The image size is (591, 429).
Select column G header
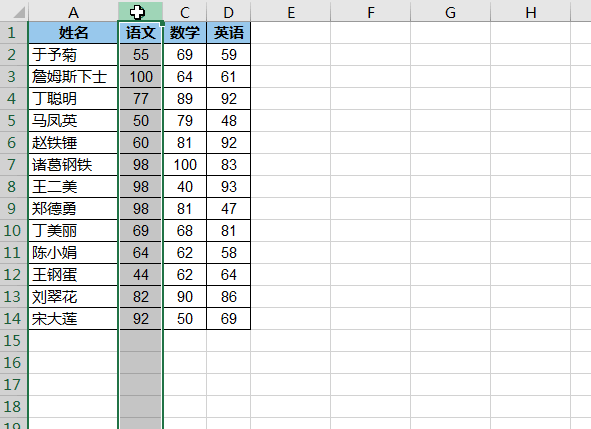point(450,11)
